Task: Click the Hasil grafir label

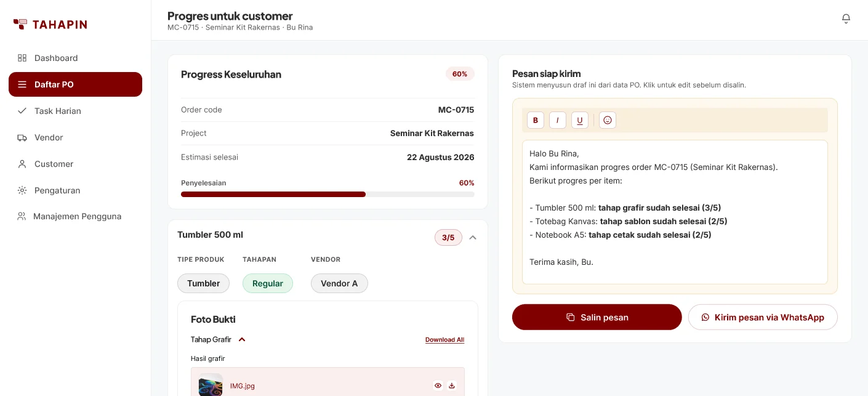Action: click(208, 358)
